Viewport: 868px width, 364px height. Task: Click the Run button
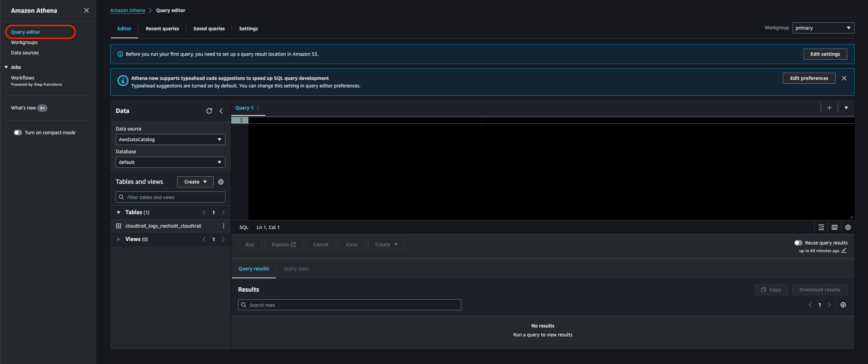[250, 245]
